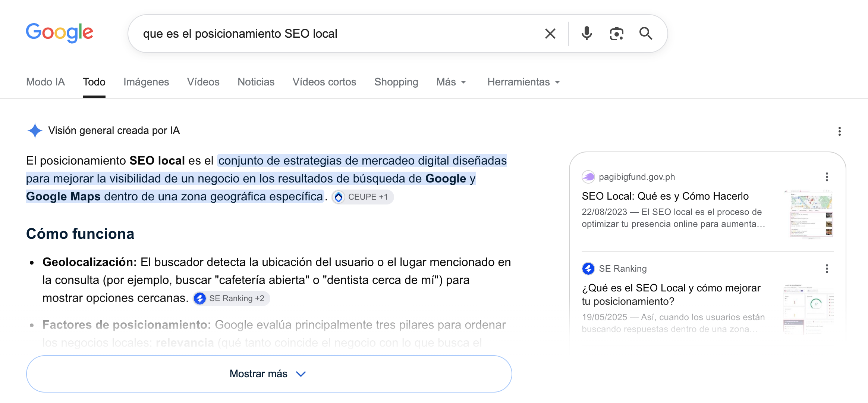Open the CEUPE +1 source chip
This screenshot has height=403, width=868.
pos(362,197)
